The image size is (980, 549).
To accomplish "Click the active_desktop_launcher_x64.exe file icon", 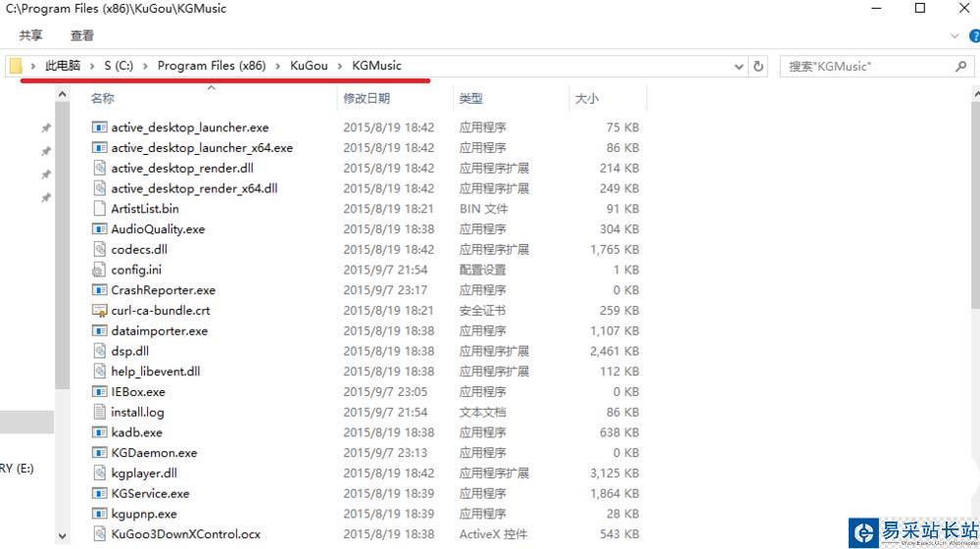I will (99, 148).
